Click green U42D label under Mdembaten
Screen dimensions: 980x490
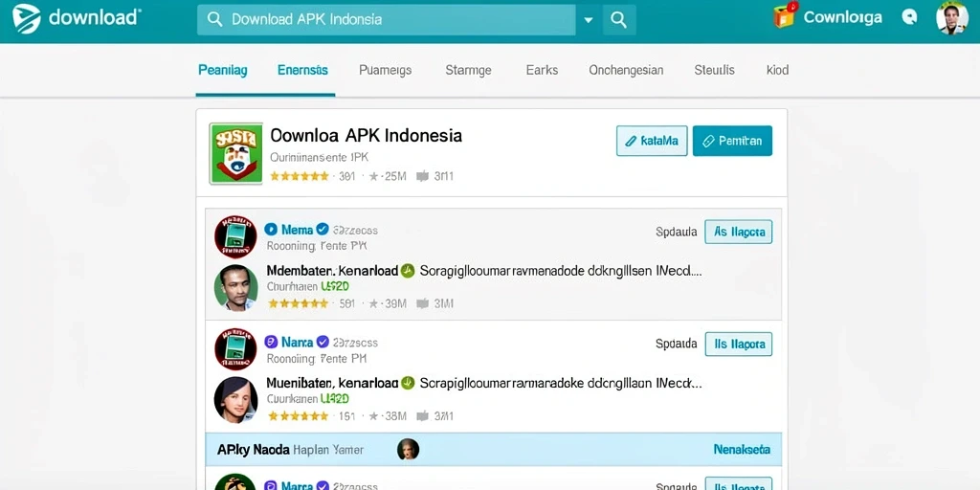pos(334,287)
